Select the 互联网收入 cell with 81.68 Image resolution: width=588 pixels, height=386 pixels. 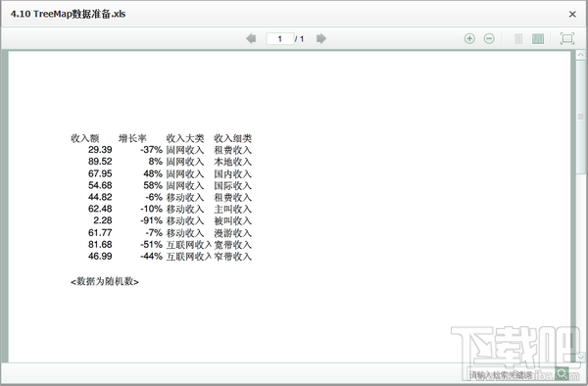pyautogui.click(x=189, y=245)
